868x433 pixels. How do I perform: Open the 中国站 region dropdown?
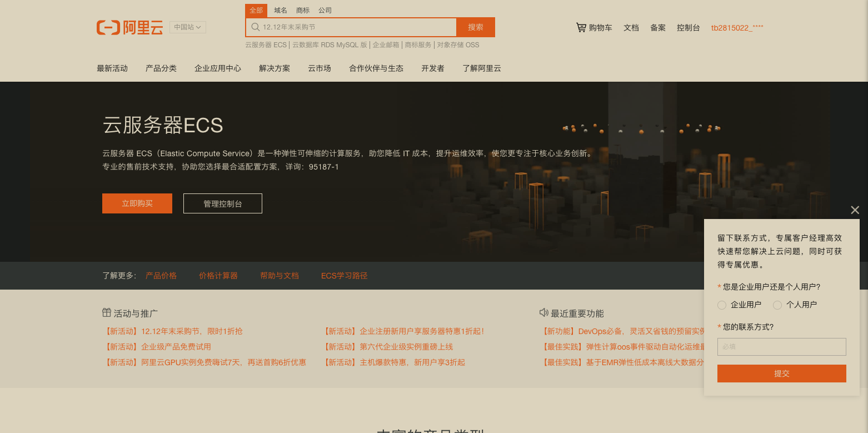click(188, 27)
